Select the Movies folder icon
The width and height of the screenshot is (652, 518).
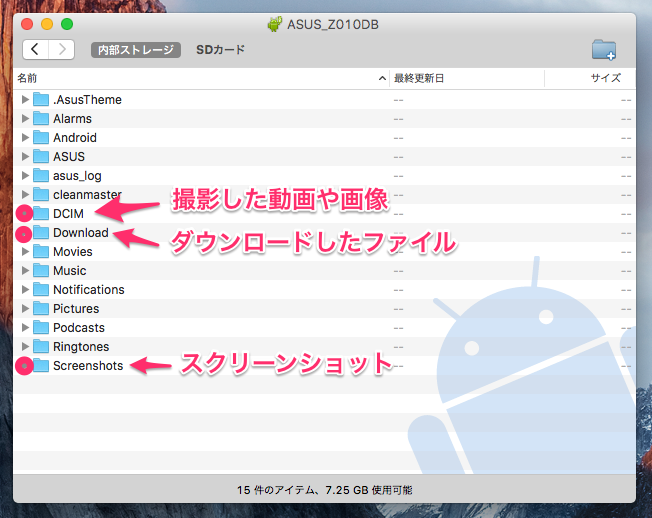[x=41, y=251]
